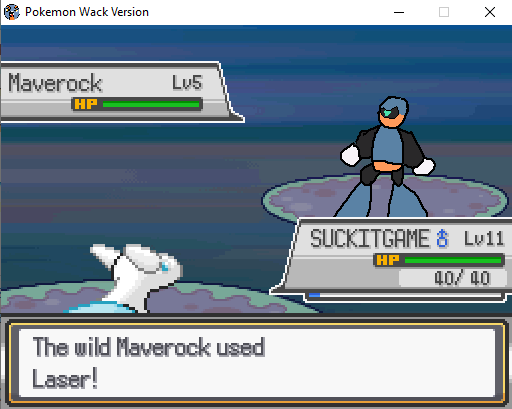Click the battle message dialog box
This screenshot has width=512, height=409.
click(x=256, y=362)
